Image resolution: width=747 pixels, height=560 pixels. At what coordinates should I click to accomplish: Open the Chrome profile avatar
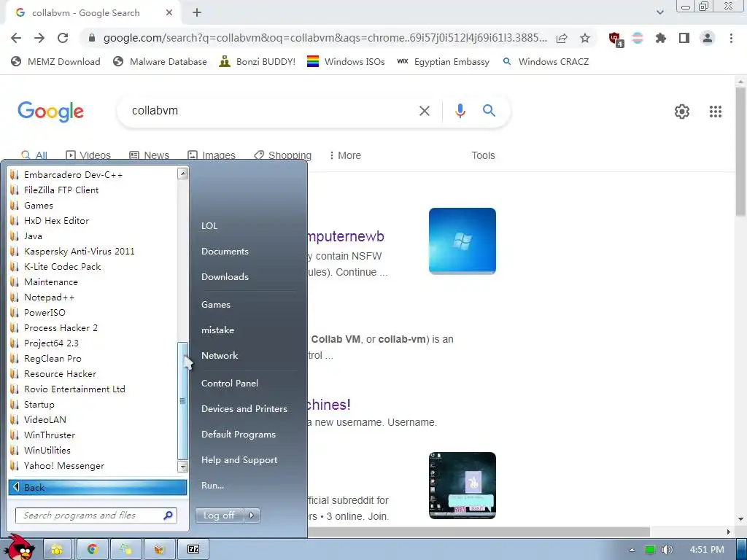pyautogui.click(x=708, y=38)
